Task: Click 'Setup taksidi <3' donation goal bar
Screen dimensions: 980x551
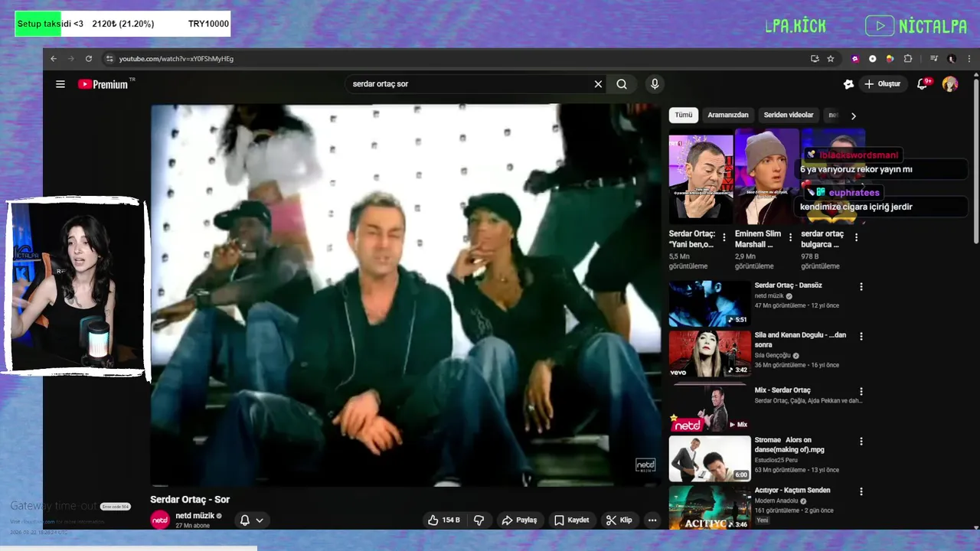Action: [122, 24]
